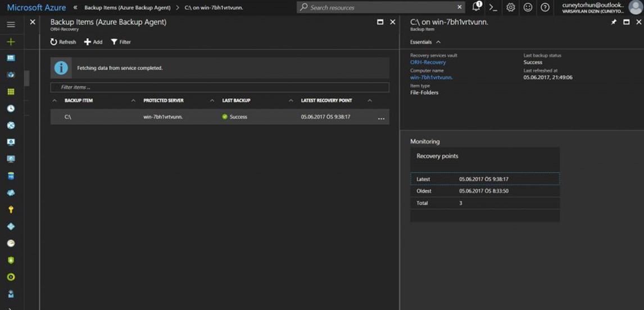Open the Virtual machines (classic) monitor icon
This screenshot has width=644, height=310.
(11, 142)
